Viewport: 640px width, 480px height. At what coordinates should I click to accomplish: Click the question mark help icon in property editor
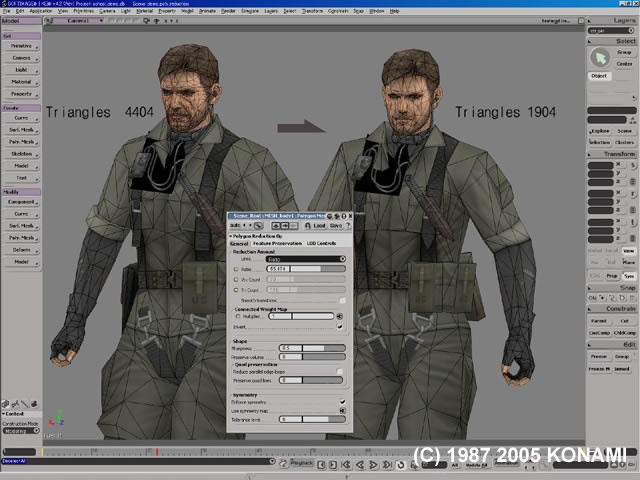(348, 225)
